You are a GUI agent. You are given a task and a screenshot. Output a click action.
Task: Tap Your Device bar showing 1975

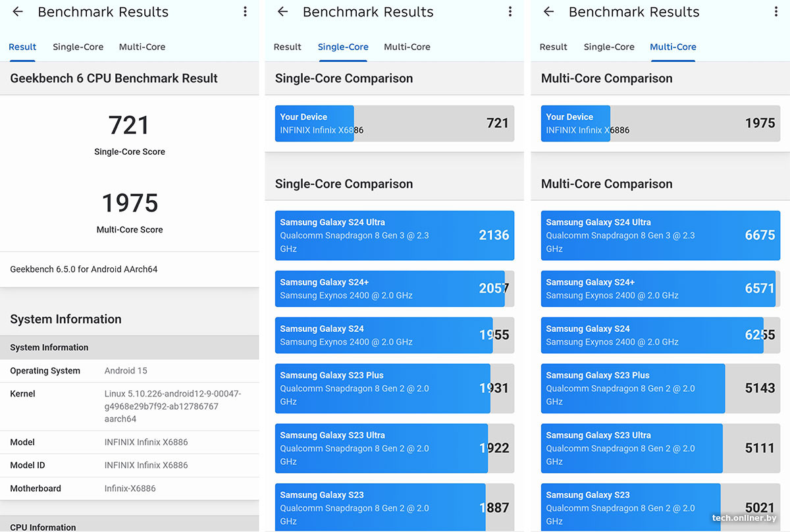(x=660, y=123)
